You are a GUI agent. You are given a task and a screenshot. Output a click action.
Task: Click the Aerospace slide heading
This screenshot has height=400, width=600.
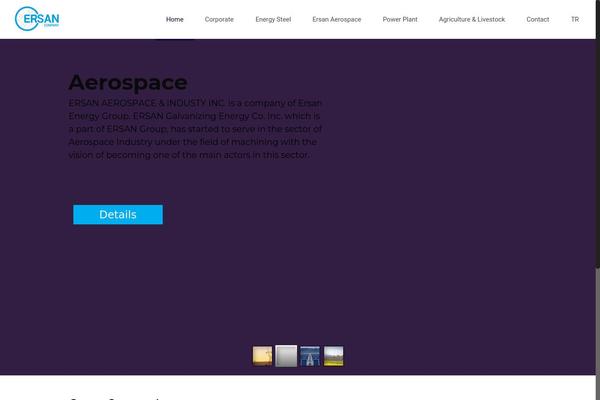pos(128,83)
